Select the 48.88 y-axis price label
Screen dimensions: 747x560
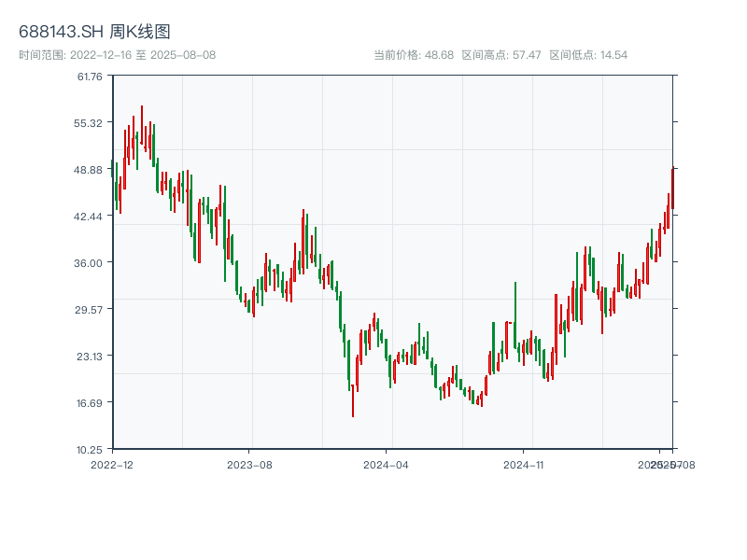click(91, 170)
